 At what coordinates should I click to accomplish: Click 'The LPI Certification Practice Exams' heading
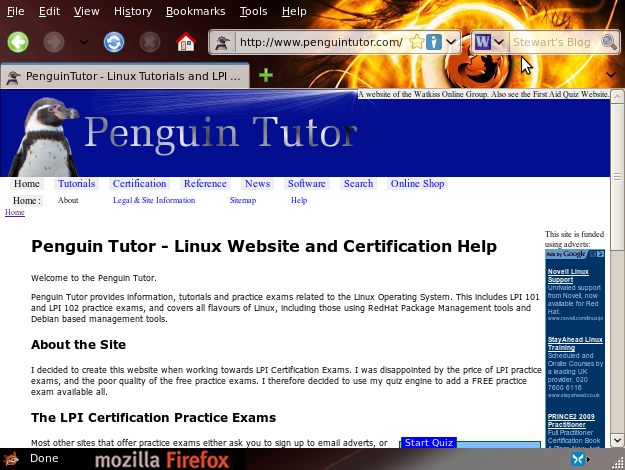[153, 417]
